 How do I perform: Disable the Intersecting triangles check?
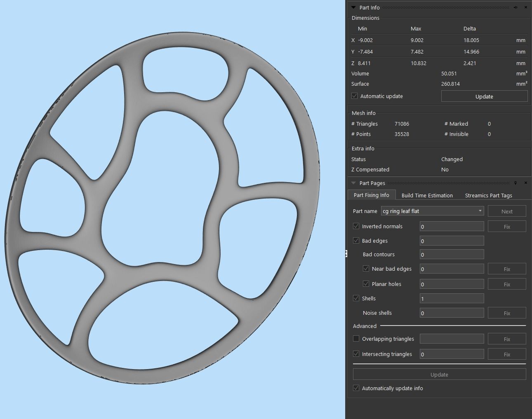356,354
